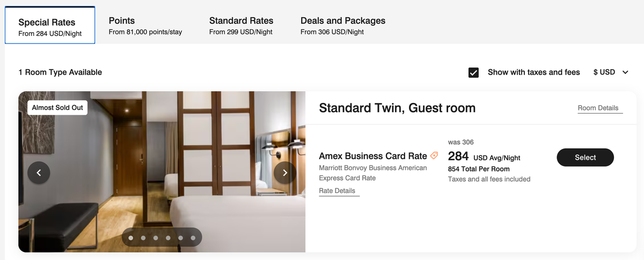Switch to the Standard Rates tab
The height and width of the screenshot is (260, 644).
pos(241,26)
